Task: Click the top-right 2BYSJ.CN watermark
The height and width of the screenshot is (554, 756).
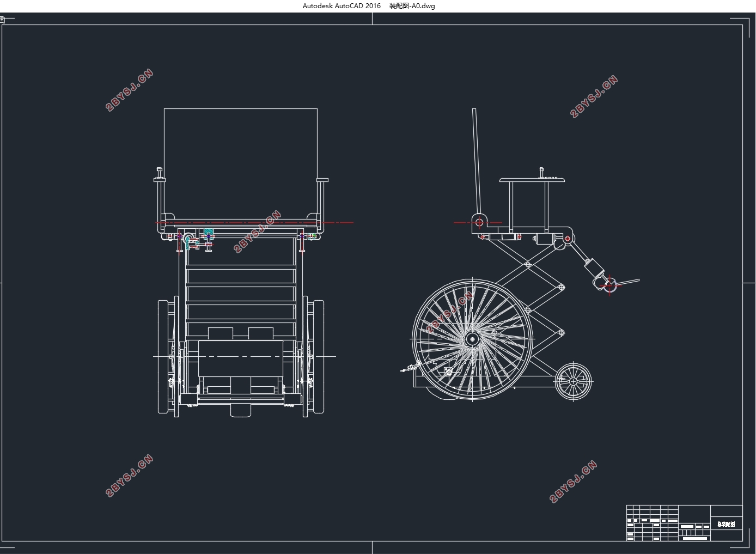Action: pyautogui.click(x=594, y=96)
